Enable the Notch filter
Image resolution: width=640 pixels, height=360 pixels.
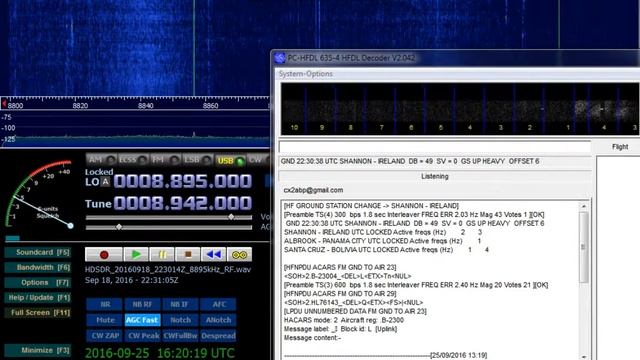point(180,320)
